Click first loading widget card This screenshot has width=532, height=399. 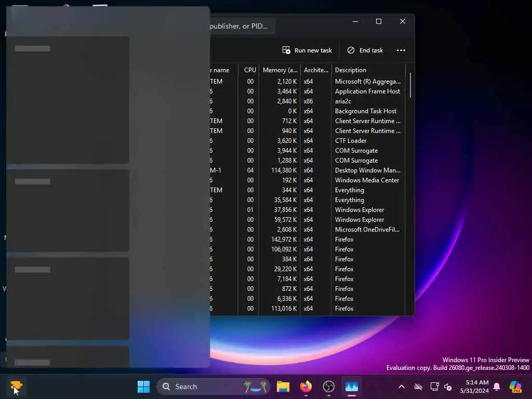[68, 100]
